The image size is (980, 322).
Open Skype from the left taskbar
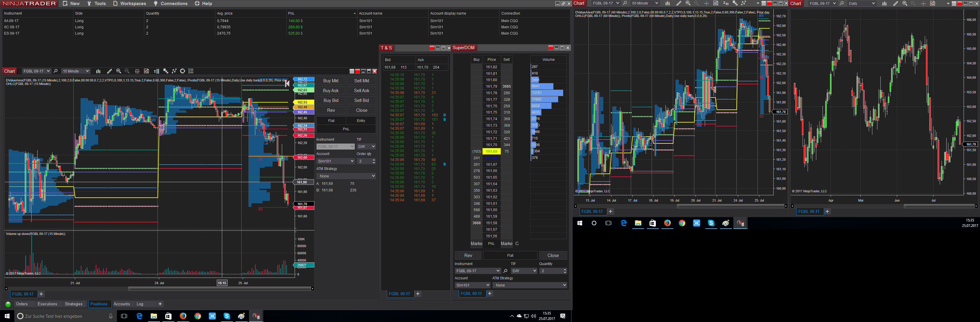pyautogui.click(x=227, y=316)
